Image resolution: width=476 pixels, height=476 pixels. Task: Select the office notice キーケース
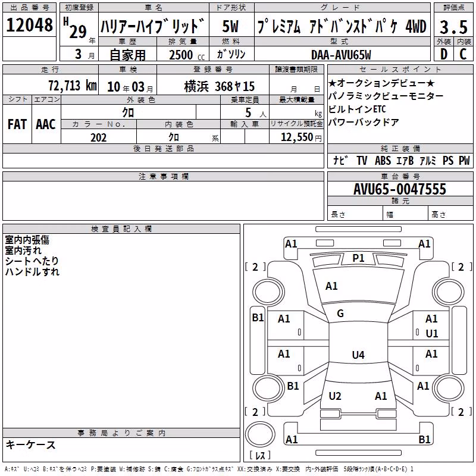[31, 444]
